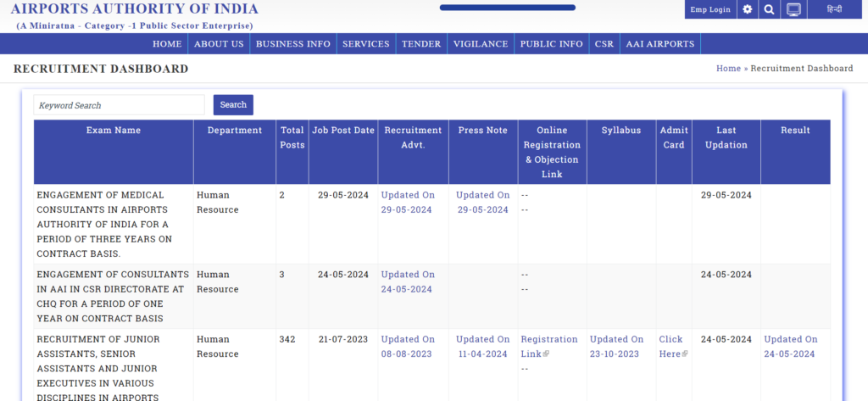Expand the BUSINESS INFO menu
Screen dimensions: 868x401
coord(293,44)
